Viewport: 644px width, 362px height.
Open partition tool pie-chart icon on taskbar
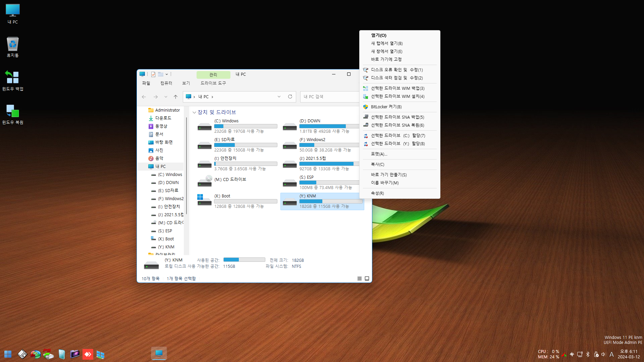click(x=35, y=354)
